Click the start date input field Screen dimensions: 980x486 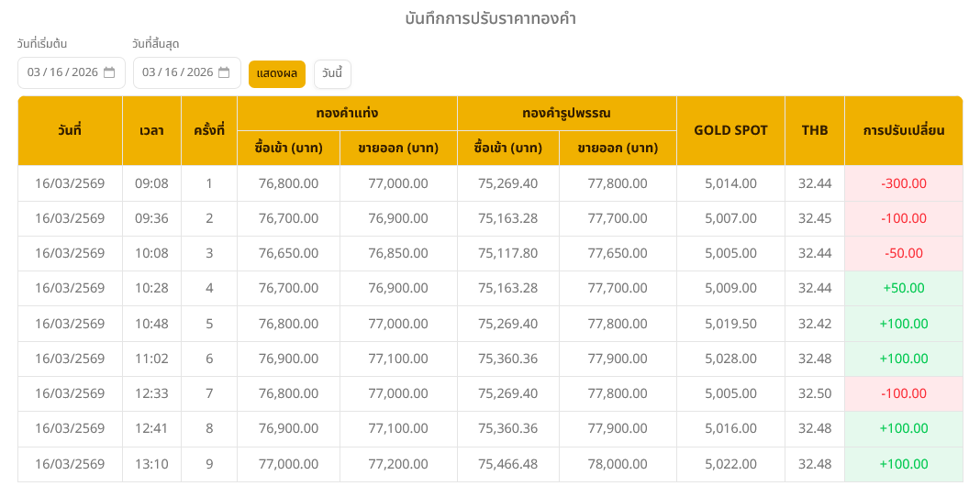coord(62,72)
